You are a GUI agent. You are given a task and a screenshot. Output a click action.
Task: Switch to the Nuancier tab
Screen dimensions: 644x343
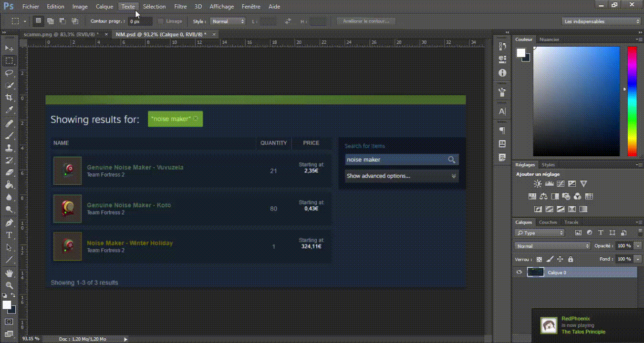(x=550, y=40)
